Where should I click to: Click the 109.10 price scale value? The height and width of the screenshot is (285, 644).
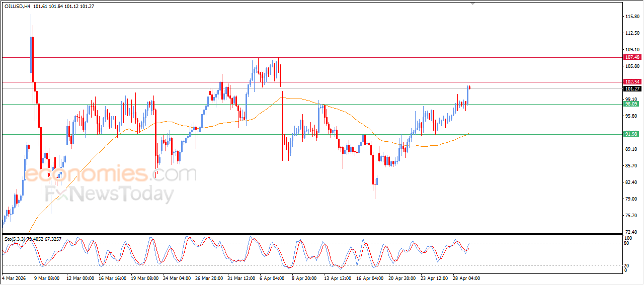[x=632, y=50]
